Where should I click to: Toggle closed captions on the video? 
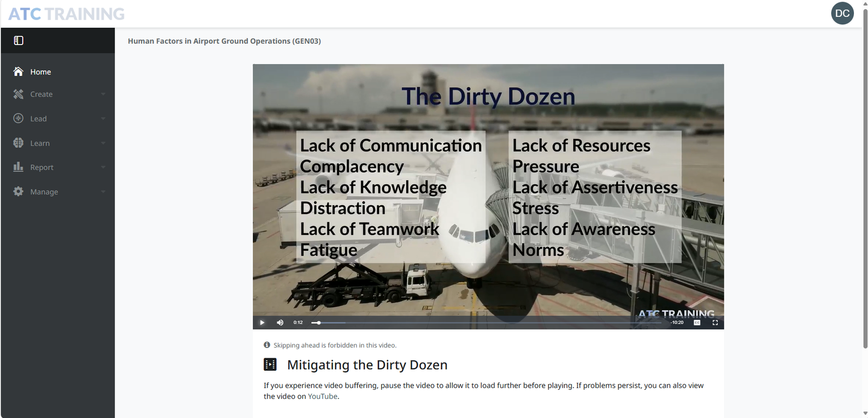click(x=697, y=322)
